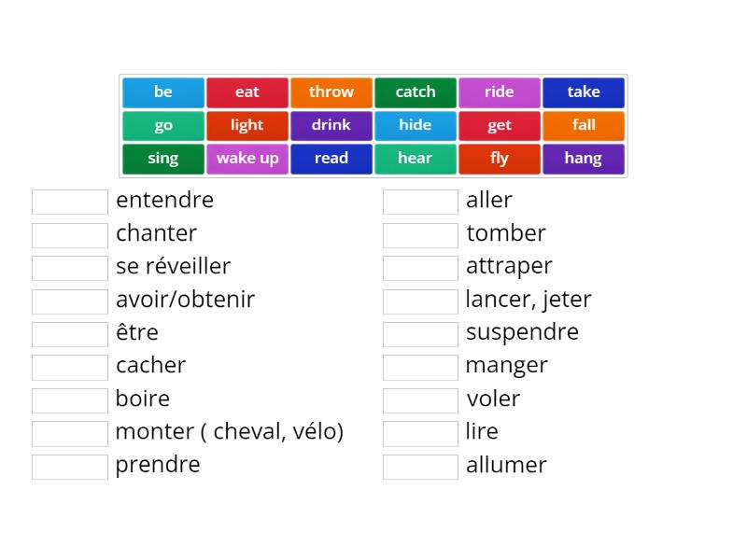Choose the 'take' word tile
747x560 pixels.
coord(583,91)
